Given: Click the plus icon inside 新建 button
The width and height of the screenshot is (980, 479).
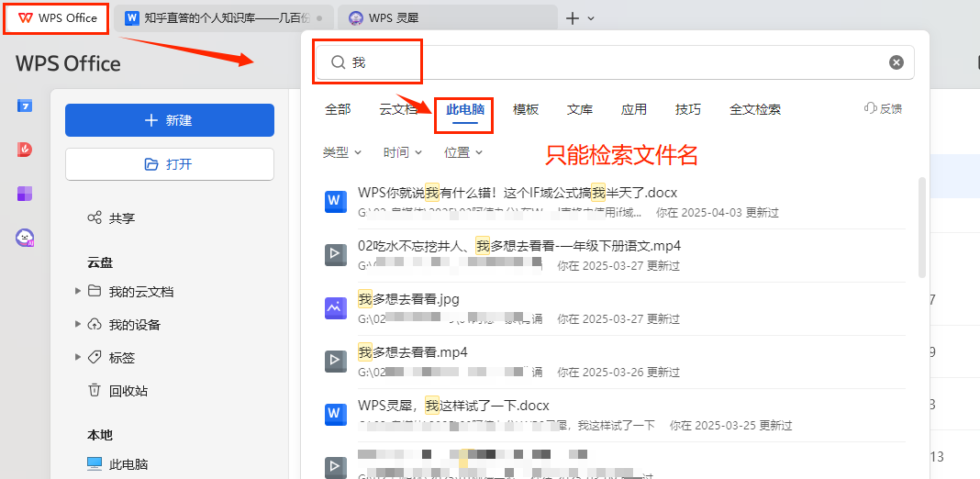Looking at the screenshot, I should point(151,120).
